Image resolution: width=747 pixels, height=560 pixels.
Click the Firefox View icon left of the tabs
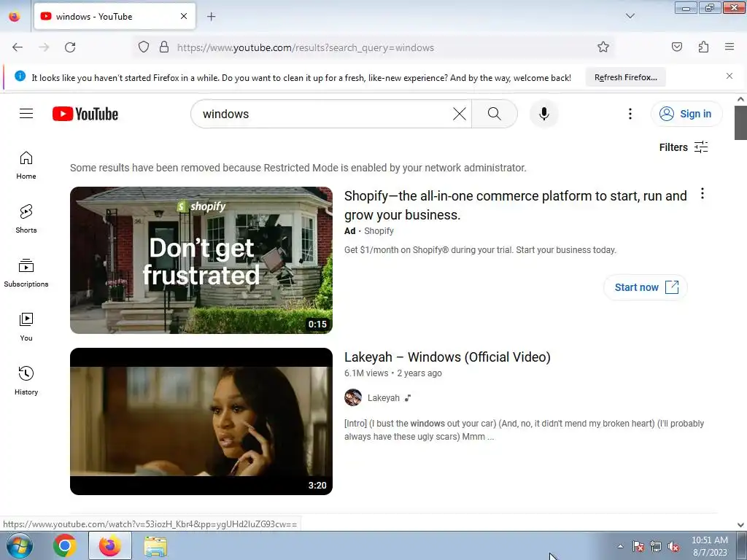[x=15, y=16]
